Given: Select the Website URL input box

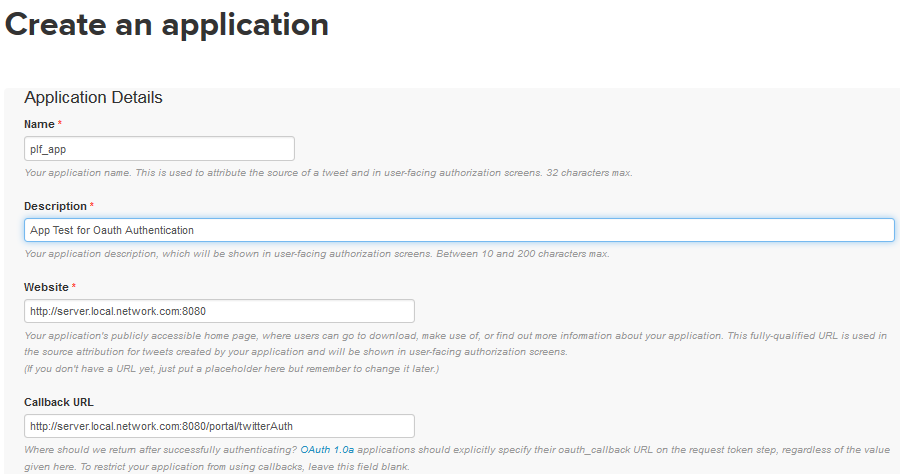Looking at the screenshot, I should [219, 311].
